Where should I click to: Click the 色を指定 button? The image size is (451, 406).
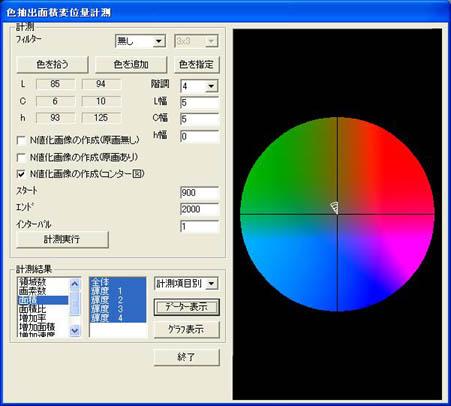197,64
